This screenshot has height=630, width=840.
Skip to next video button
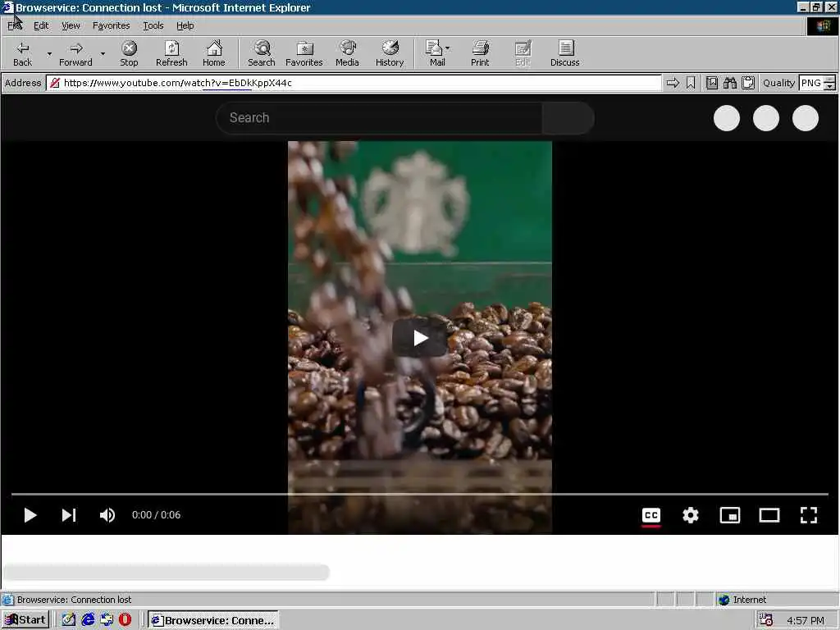tap(69, 515)
